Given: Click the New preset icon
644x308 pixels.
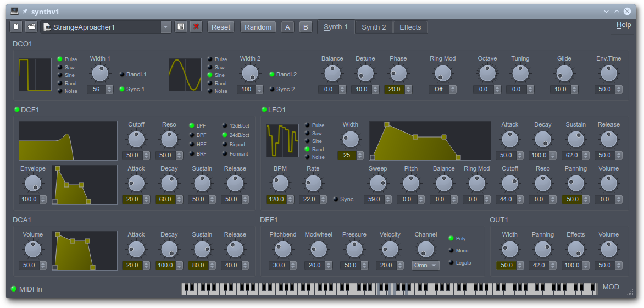Looking at the screenshot, I should click(x=16, y=27).
